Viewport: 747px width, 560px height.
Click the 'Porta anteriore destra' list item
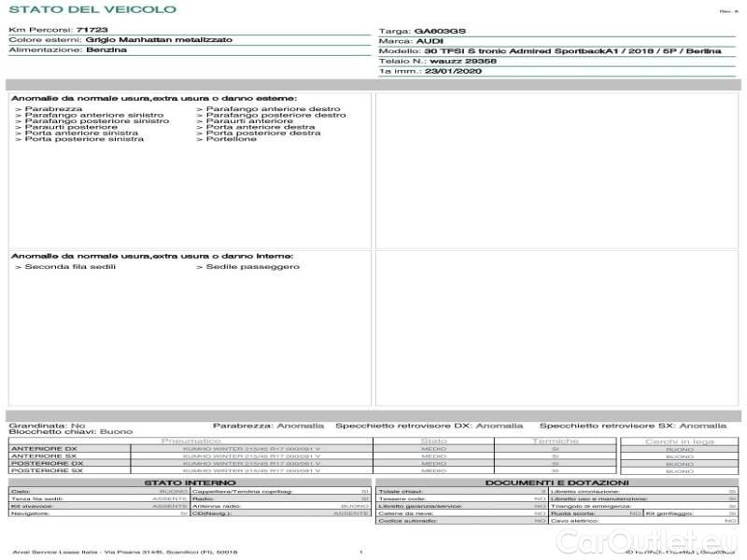[x=261, y=127]
